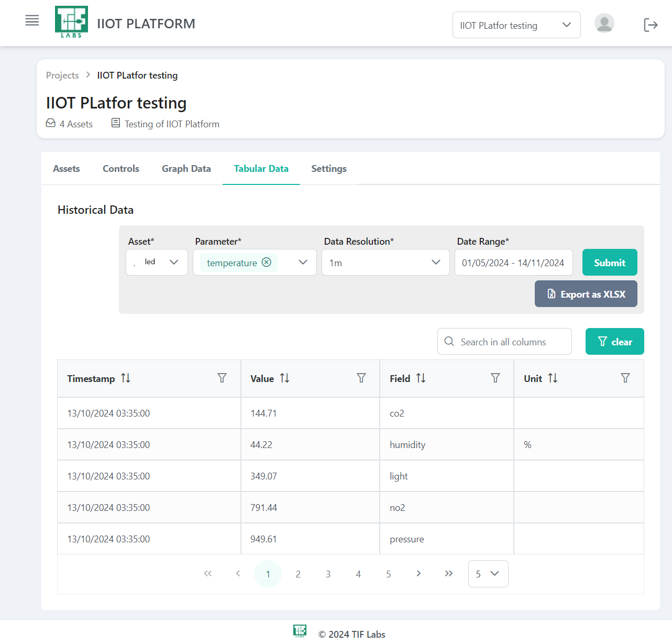Expand the Parameter multi-select dropdown arrow

pos(303,262)
